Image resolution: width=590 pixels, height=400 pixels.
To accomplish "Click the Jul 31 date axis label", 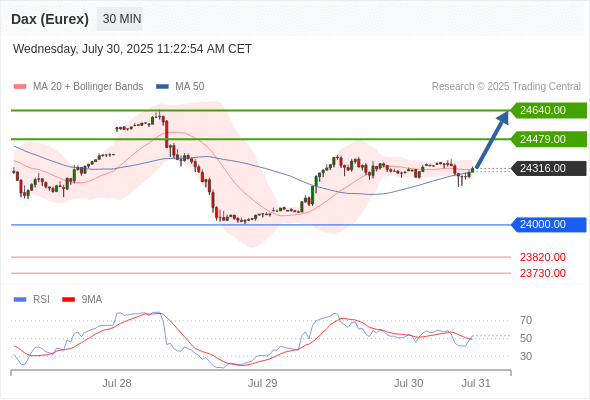I will pyautogui.click(x=476, y=383).
